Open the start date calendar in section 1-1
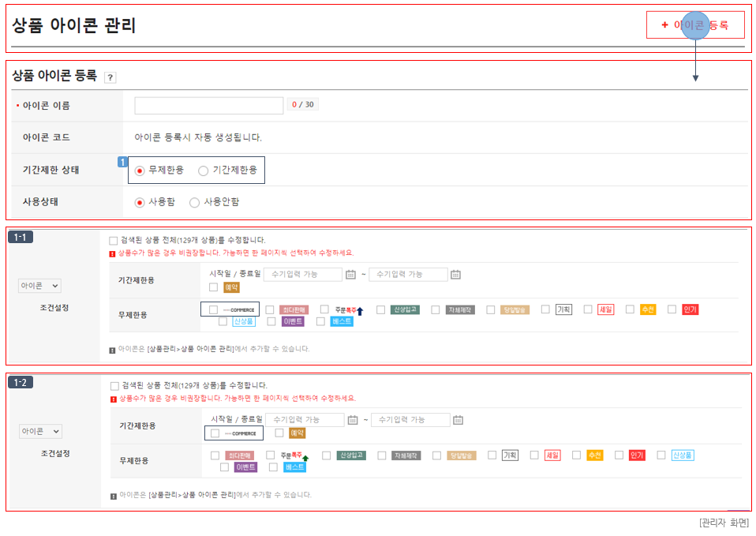Screen dimensions: 756x536 point(350,275)
